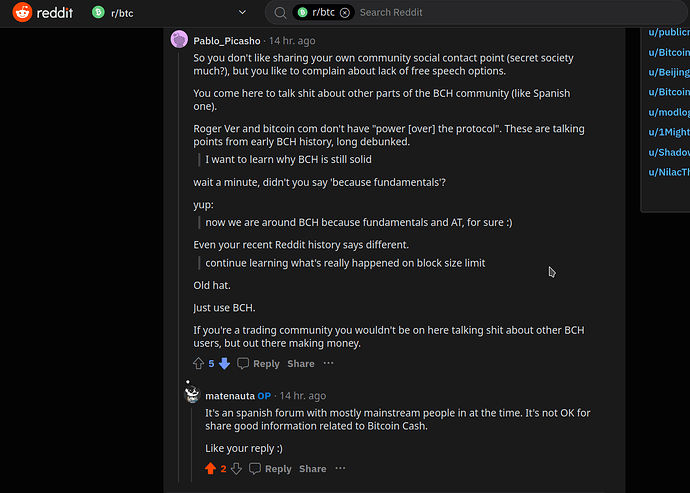Click the reply icon under matenauta's comment
This screenshot has width=690, height=493.
click(256, 469)
